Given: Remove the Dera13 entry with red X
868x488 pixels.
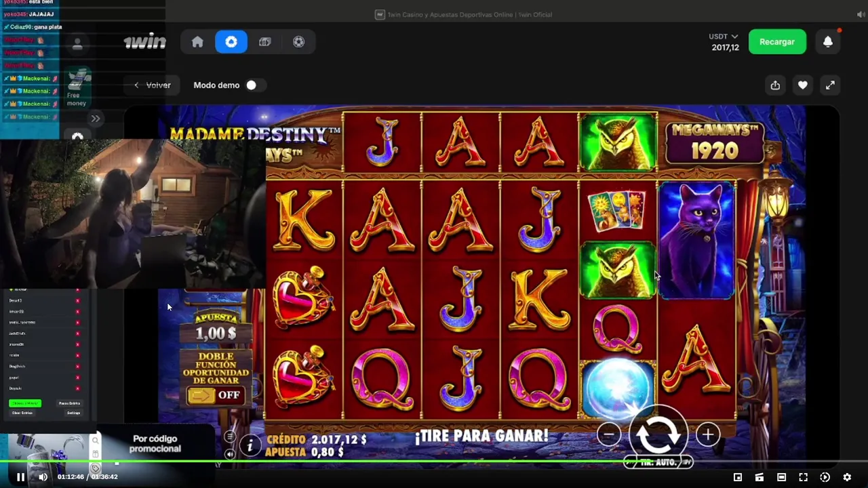Looking at the screenshot, I should tap(77, 300).
